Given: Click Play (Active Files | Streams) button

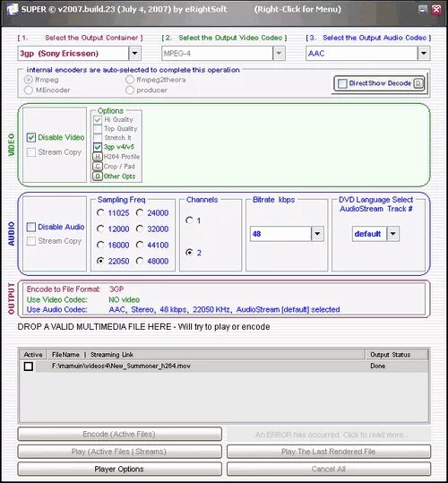Looking at the screenshot, I should (119, 452).
